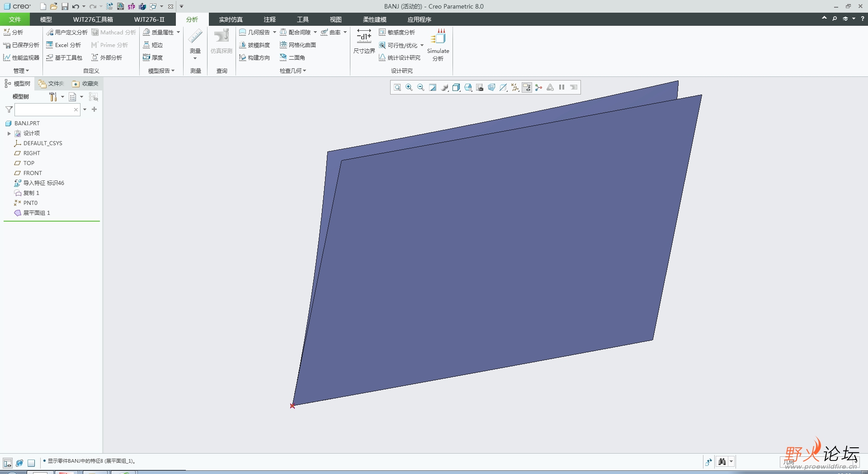Image resolution: width=868 pixels, height=474 pixels.
Task: Open 敏感度分析 sensitivity analysis
Action: 397,32
